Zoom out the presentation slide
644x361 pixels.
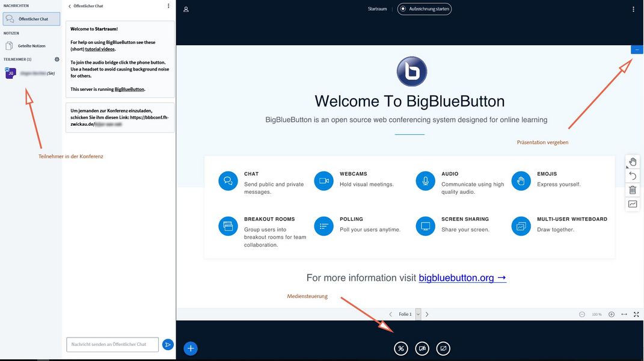click(x=582, y=314)
